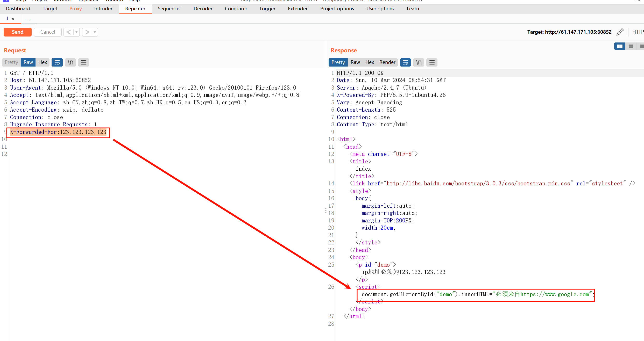The height and width of the screenshot is (341, 644).
Task: Click the Render tab in response
Action: point(386,62)
